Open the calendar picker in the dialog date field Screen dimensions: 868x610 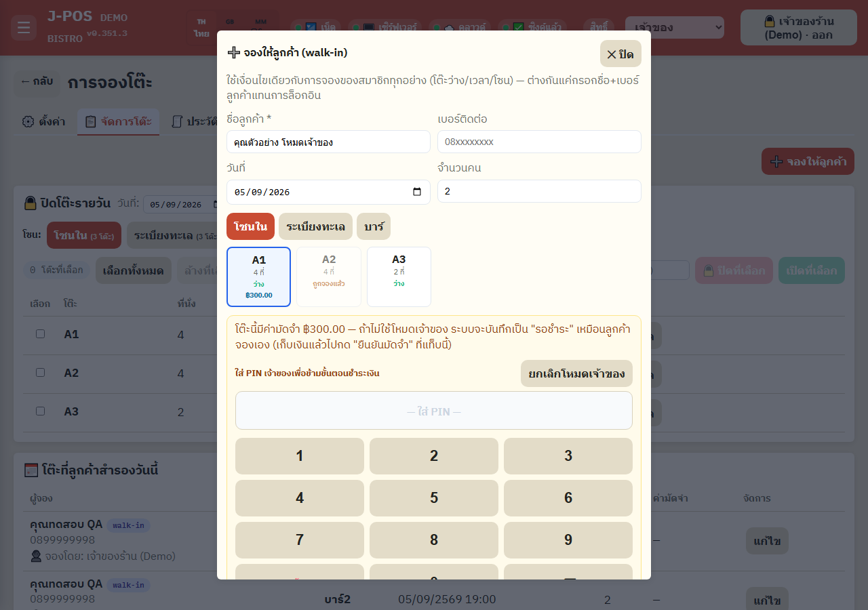point(417,192)
